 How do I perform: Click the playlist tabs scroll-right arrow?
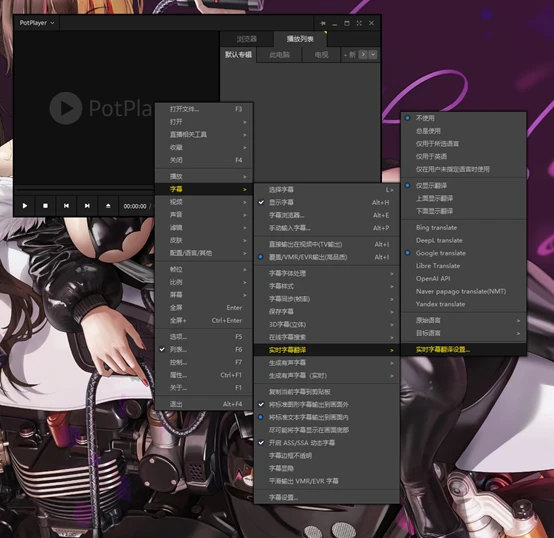[x=363, y=55]
